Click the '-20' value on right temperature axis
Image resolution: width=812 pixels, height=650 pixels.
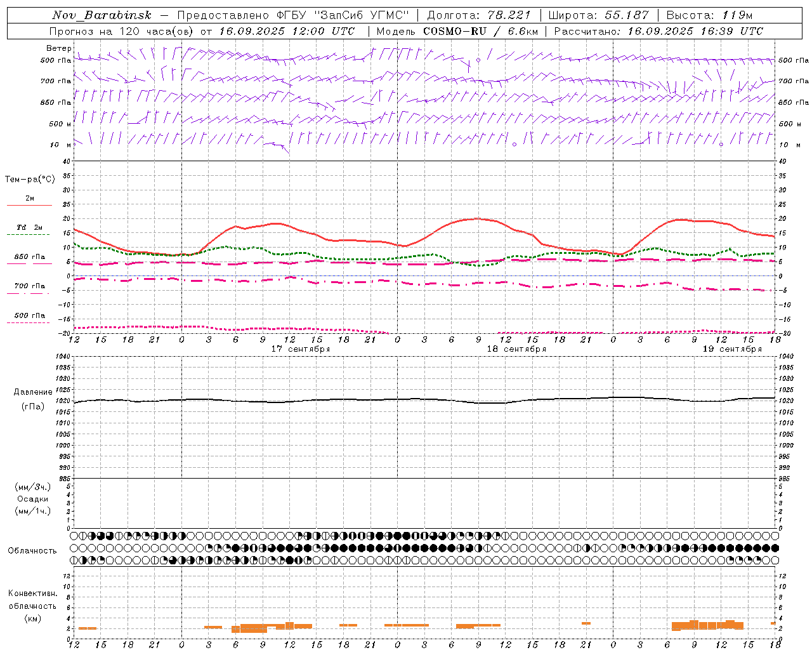783,333
